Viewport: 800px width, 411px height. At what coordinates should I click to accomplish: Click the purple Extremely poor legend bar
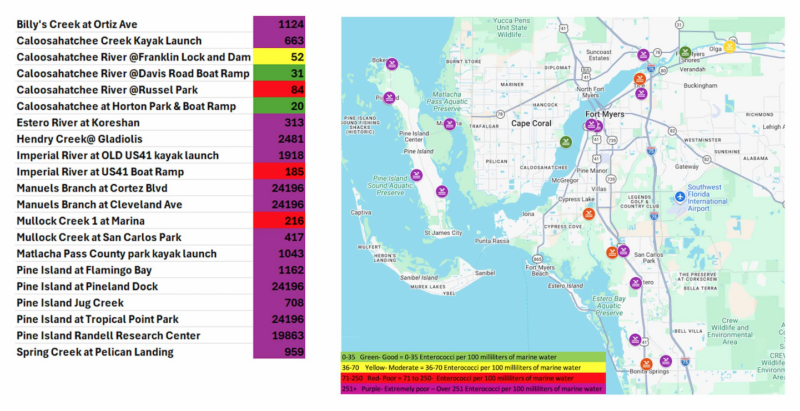click(x=473, y=389)
